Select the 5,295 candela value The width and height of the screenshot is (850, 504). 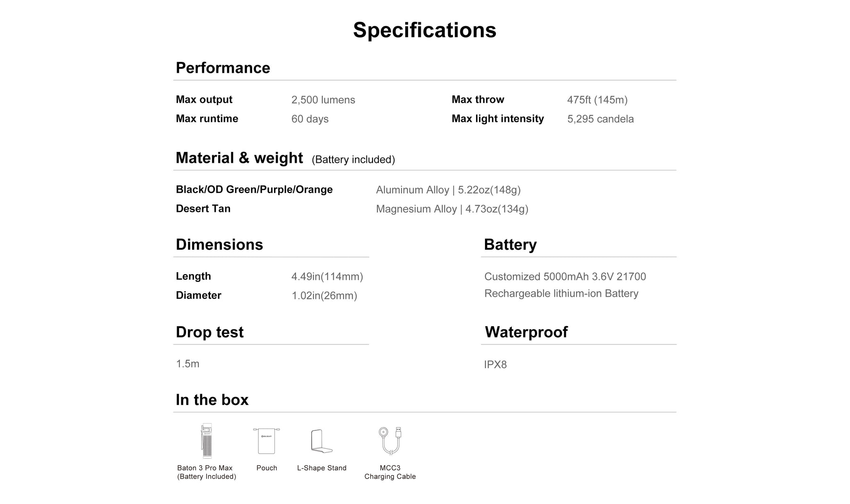[x=600, y=119]
